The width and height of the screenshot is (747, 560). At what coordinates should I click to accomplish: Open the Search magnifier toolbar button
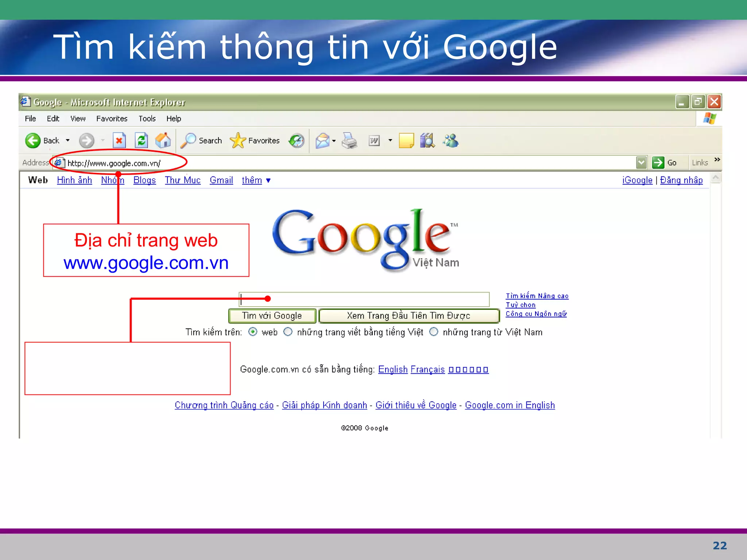pos(201,140)
